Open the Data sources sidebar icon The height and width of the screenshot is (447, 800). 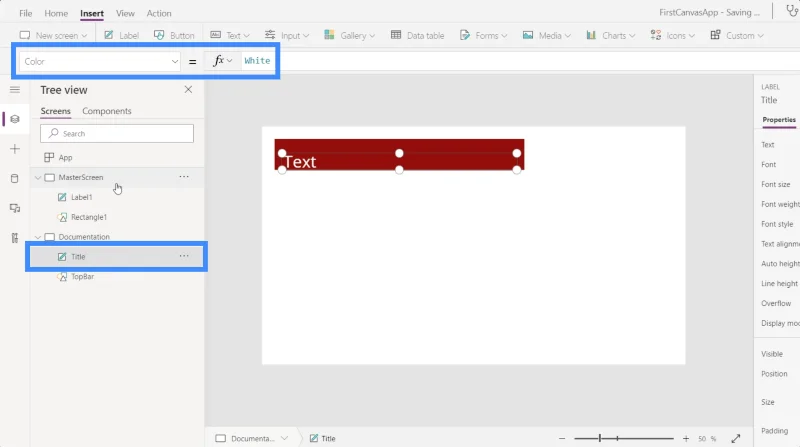click(x=15, y=179)
